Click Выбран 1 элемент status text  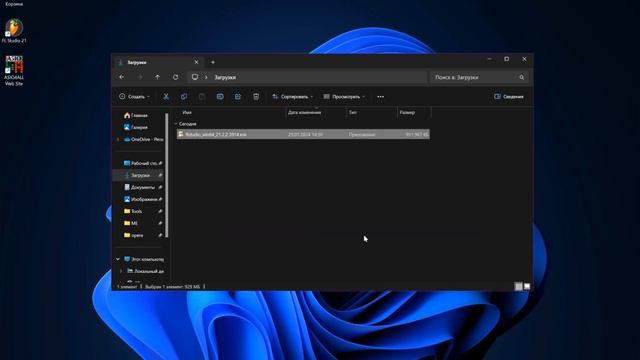coord(172,287)
